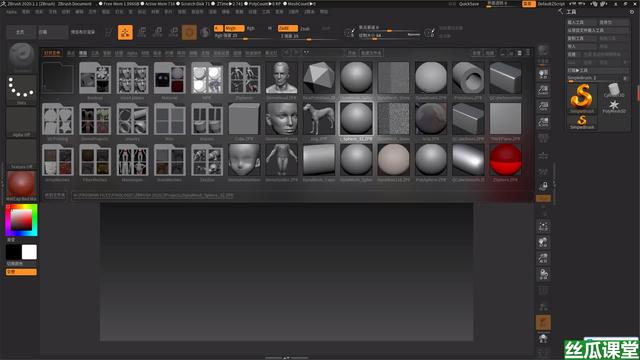The height and width of the screenshot is (360, 640).
Task: Select the Move transform icon
Action: (142, 32)
